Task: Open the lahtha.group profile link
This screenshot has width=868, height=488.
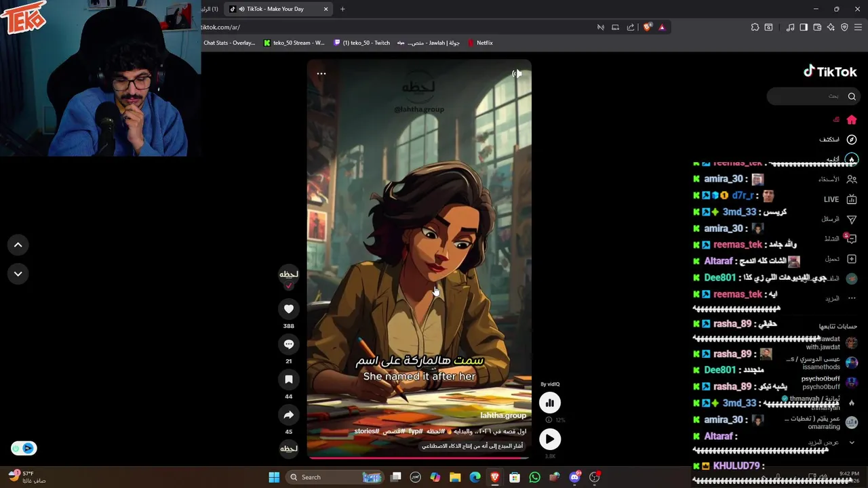Action: (503, 415)
